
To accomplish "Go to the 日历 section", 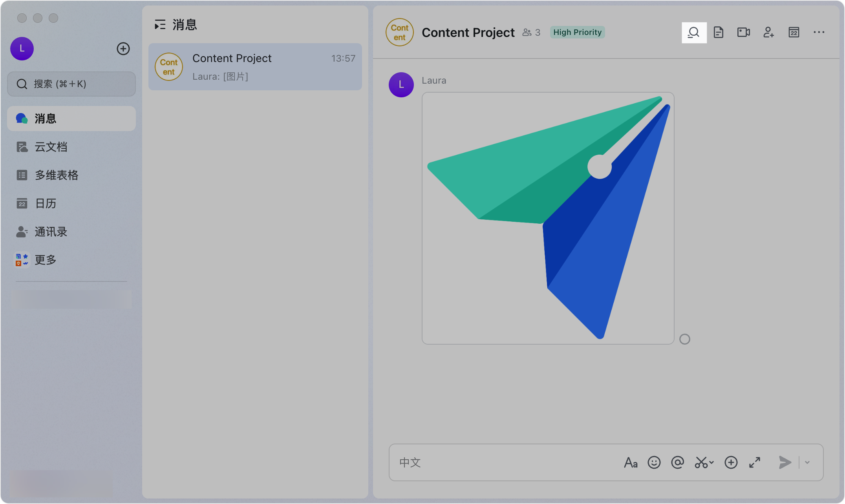I will tap(45, 203).
